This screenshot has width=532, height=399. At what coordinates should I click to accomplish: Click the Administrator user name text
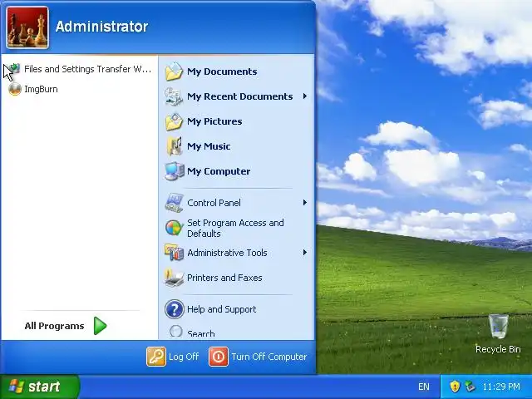click(x=101, y=27)
